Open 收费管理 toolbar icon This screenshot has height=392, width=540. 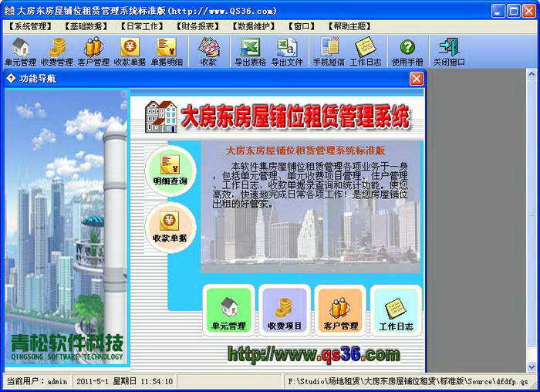pyautogui.click(x=57, y=52)
